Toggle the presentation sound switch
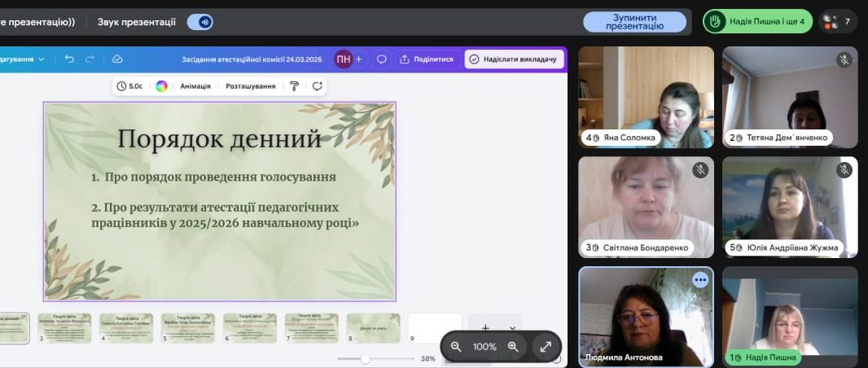 (x=199, y=22)
